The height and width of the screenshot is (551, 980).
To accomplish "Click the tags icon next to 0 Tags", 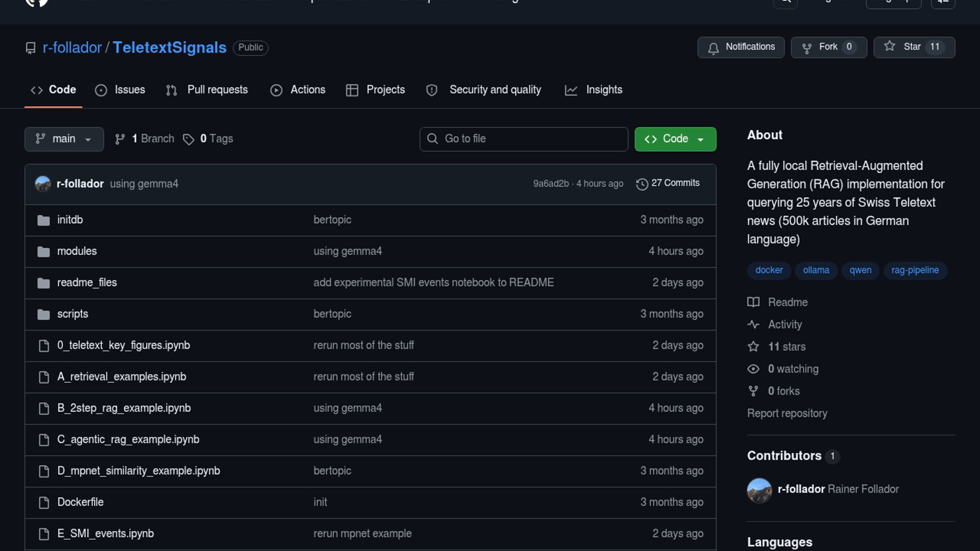I will pos(188,139).
